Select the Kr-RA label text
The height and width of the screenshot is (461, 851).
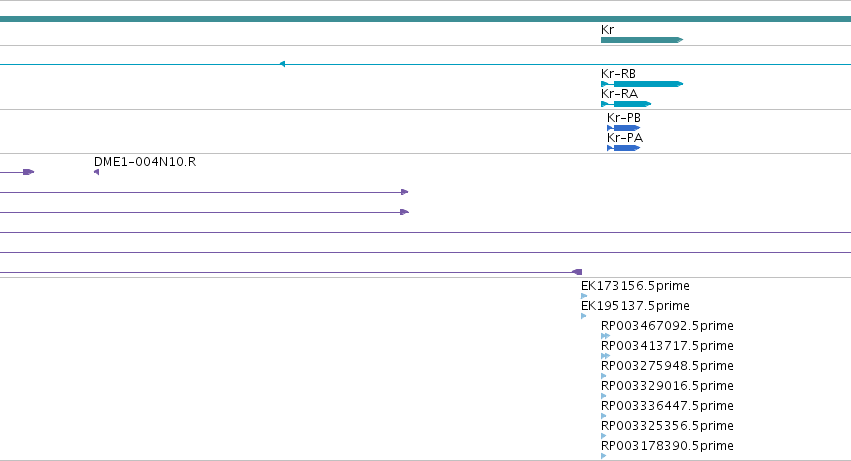[619, 93]
